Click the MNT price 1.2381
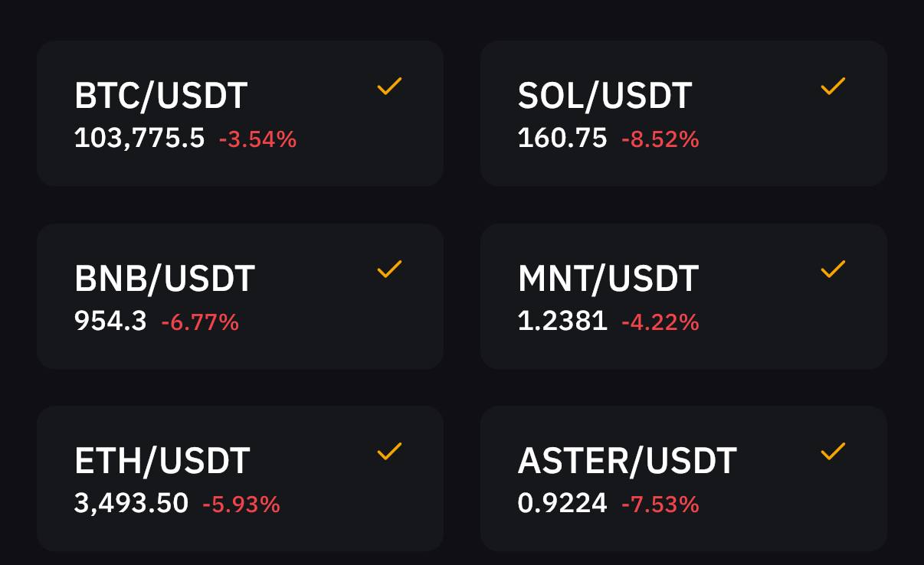Viewport: 924px width, 565px height. 562,321
